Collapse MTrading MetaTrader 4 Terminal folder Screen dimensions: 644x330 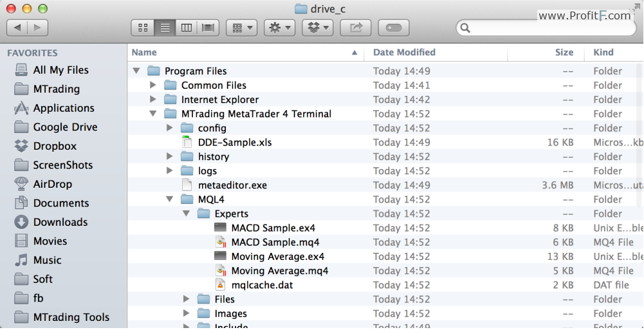[152, 114]
